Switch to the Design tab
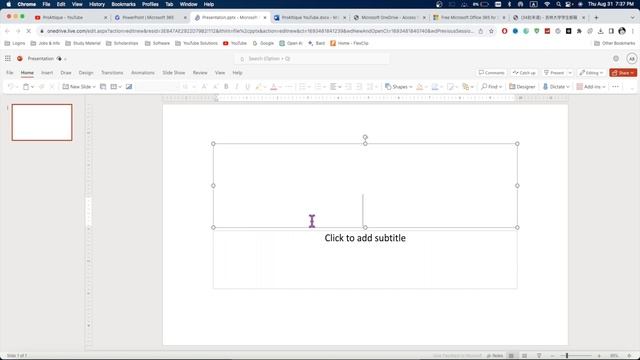Viewport: 640px width, 360px height. click(x=86, y=73)
